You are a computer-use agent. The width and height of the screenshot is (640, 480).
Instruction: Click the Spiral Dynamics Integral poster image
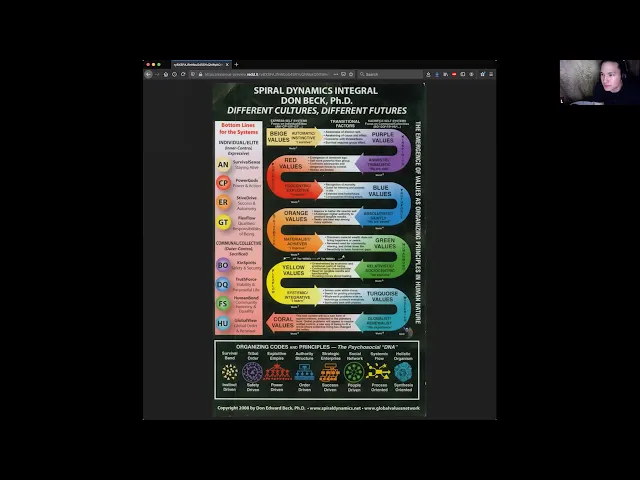320,250
